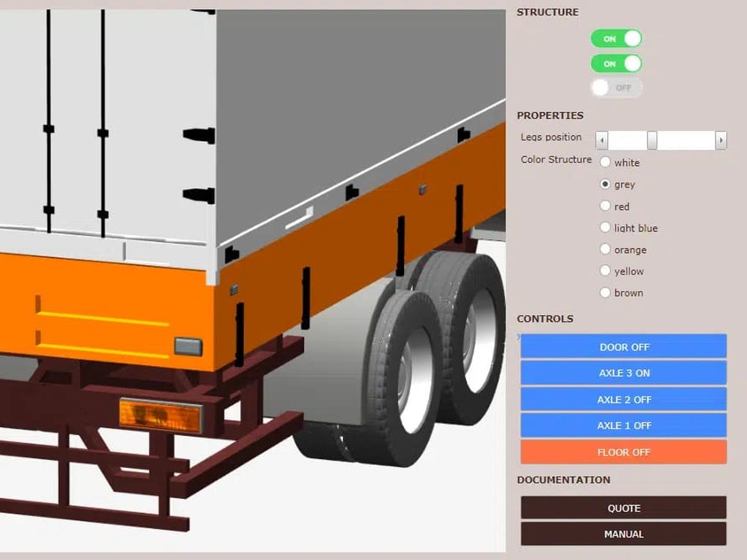The image size is (747, 560).
Task: Click the Legs position slider thumb
Action: [x=651, y=140]
